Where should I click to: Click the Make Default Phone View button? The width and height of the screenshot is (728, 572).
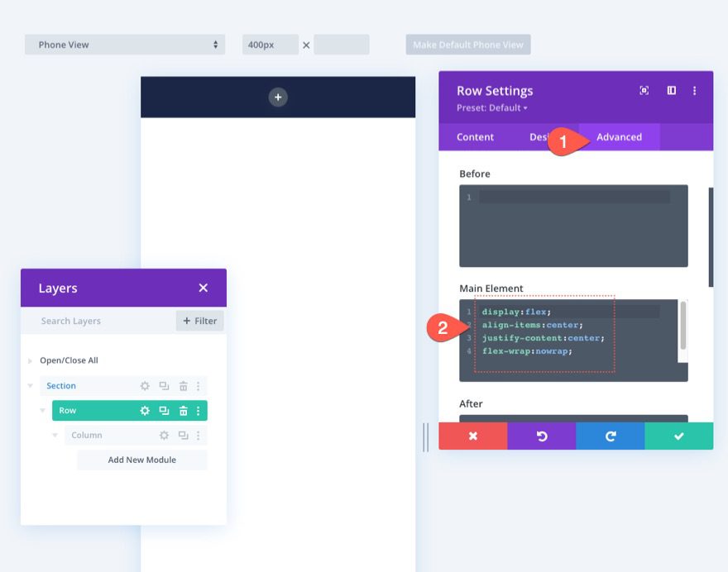[467, 45]
